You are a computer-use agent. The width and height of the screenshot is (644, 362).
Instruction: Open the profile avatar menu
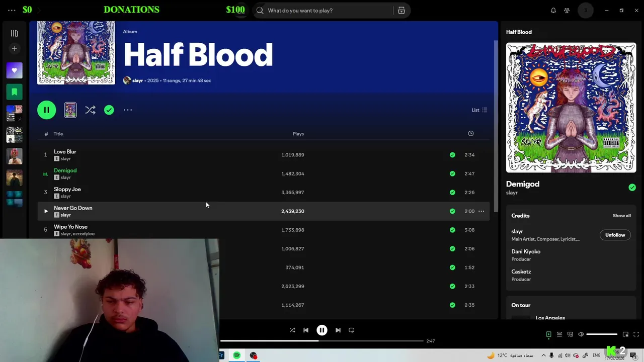pyautogui.click(x=585, y=10)
